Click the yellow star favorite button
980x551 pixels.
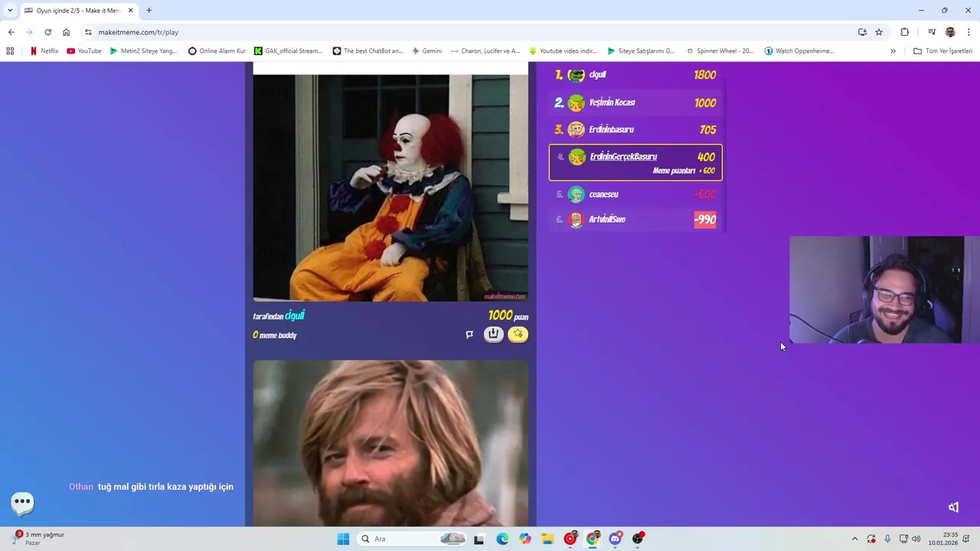click(x=518, y=334)
